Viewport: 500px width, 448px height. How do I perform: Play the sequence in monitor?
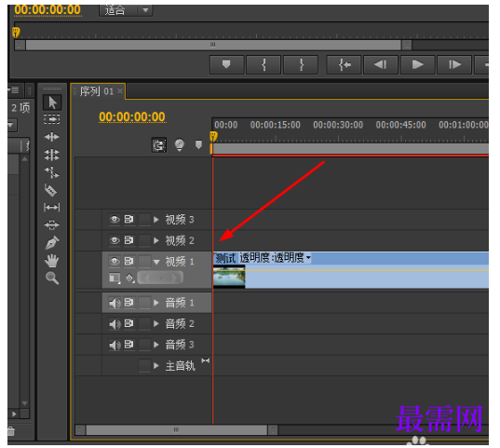pos(418,65)
